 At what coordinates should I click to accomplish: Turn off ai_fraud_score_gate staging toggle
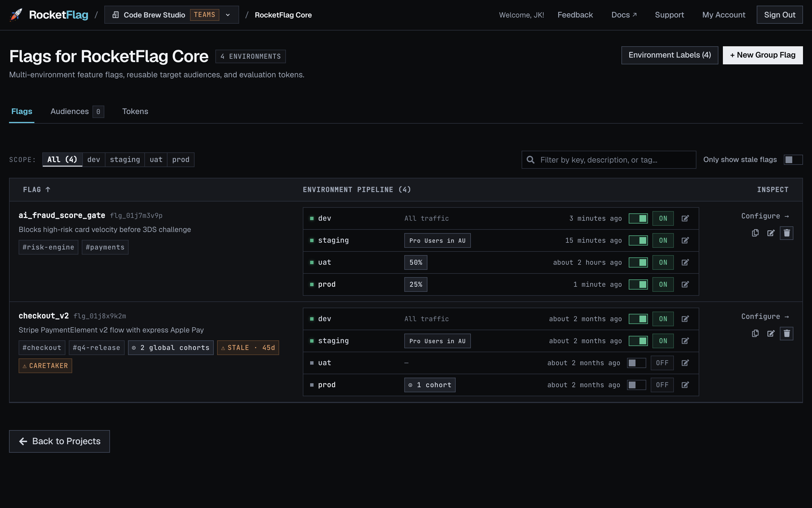point(638,240)
